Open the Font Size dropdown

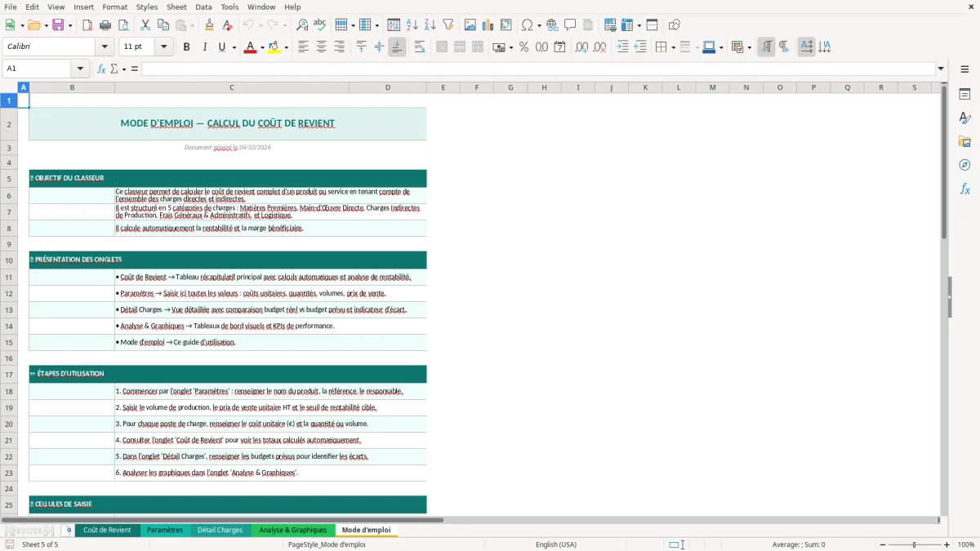pos(164,47)
